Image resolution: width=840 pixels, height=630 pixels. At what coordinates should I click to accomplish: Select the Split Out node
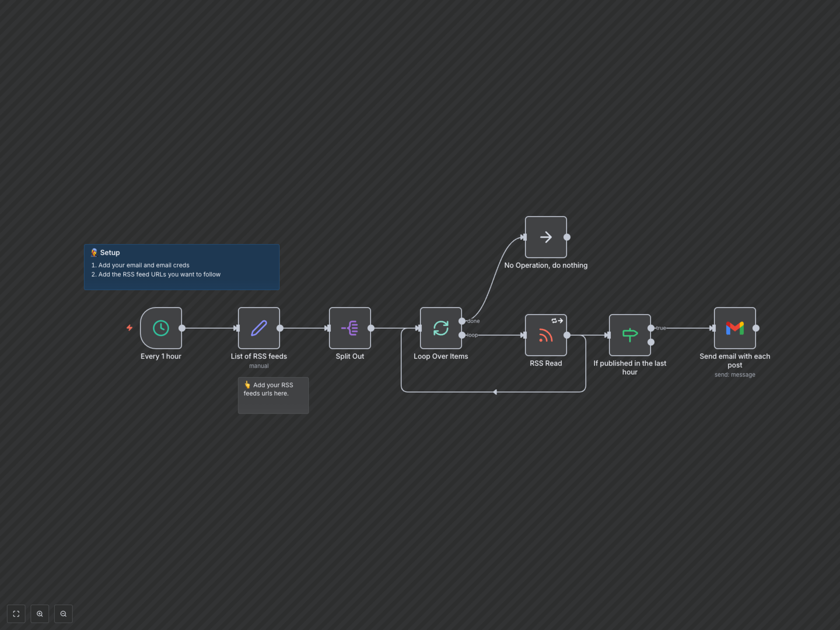click(350, 328)
